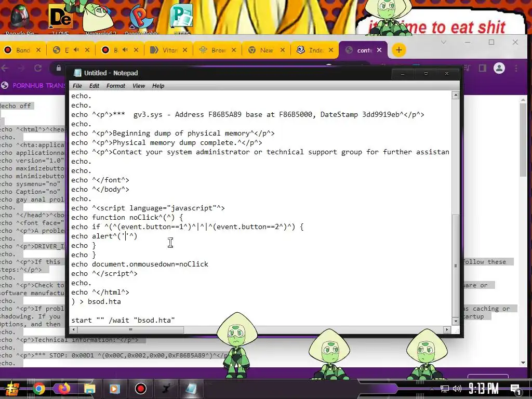Viewport: 532px width, 399px height.
Task: Click the Start button on the taskbar
Action: click(x=12, y=389)
